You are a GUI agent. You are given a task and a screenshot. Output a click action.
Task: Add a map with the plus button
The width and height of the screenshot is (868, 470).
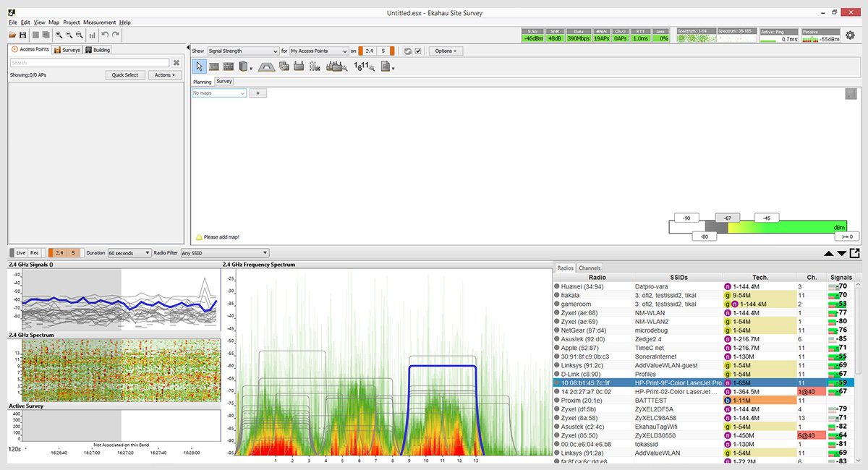258,93
